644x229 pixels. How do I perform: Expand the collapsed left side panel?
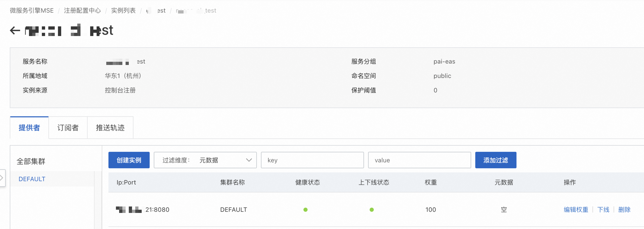(2, 178)
